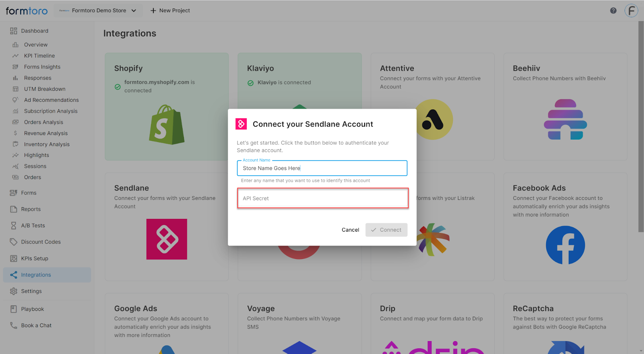Viewport: 644px width, 354px height.
Task: Click the Overview chart icon
Action: click(x=15, y=45)
